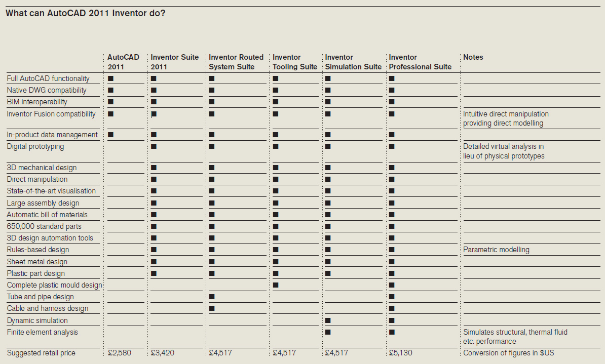Click the Notes column header

tap(473, 57)
